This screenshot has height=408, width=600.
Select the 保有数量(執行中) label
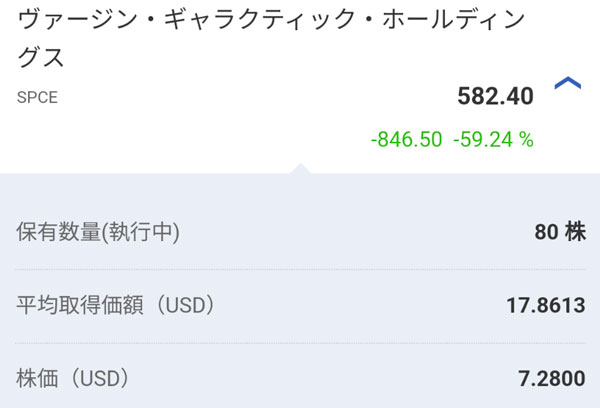point(98,234)
